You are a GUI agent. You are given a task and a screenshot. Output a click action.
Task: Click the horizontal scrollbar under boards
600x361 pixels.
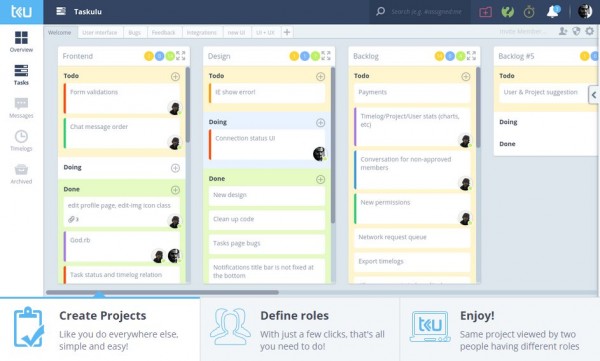click(x=162, y=292)
